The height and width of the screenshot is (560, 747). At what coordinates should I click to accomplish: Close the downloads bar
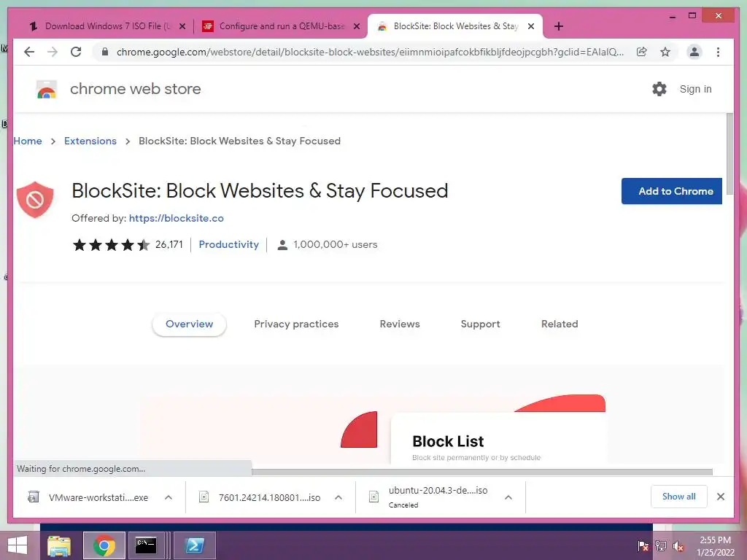pos(721,497)
